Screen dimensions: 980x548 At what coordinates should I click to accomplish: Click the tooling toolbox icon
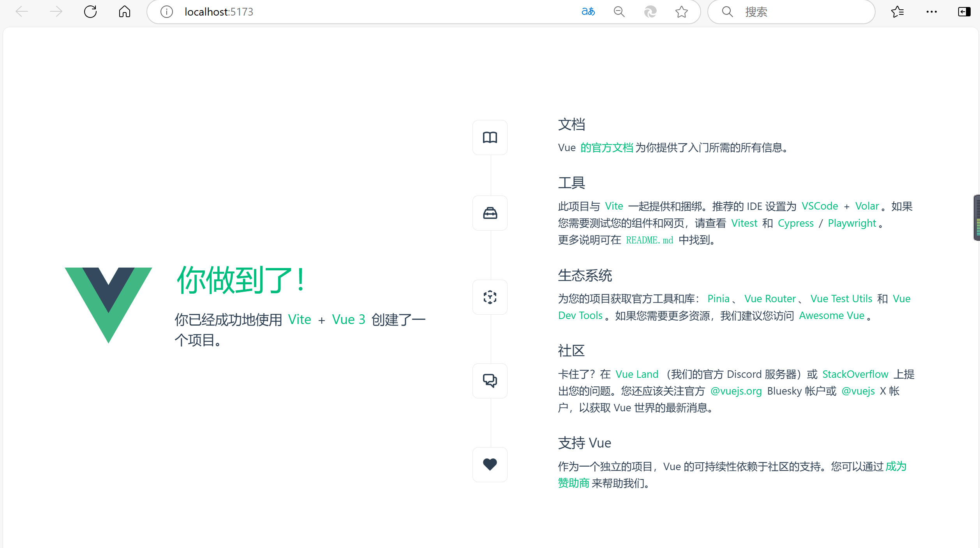coord(490,213)
